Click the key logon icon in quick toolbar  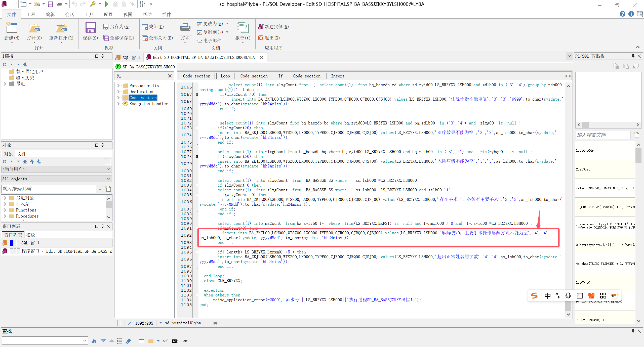point(93,4)
